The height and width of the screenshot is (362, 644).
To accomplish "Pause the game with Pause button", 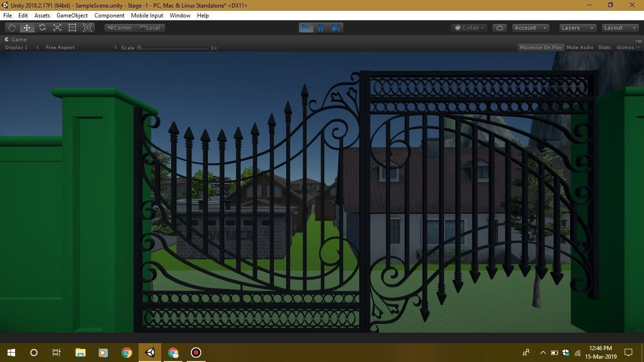I will tap(321, 28).
